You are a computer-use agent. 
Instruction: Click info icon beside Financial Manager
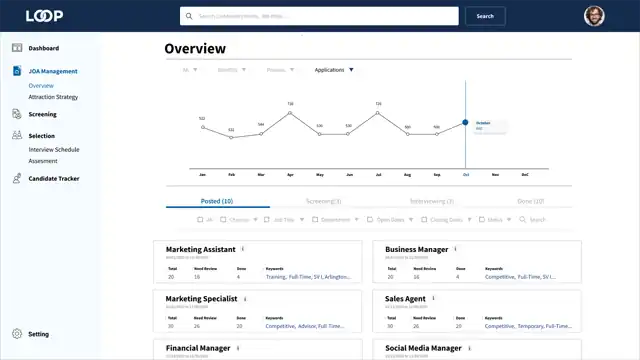tap(238, 348)
